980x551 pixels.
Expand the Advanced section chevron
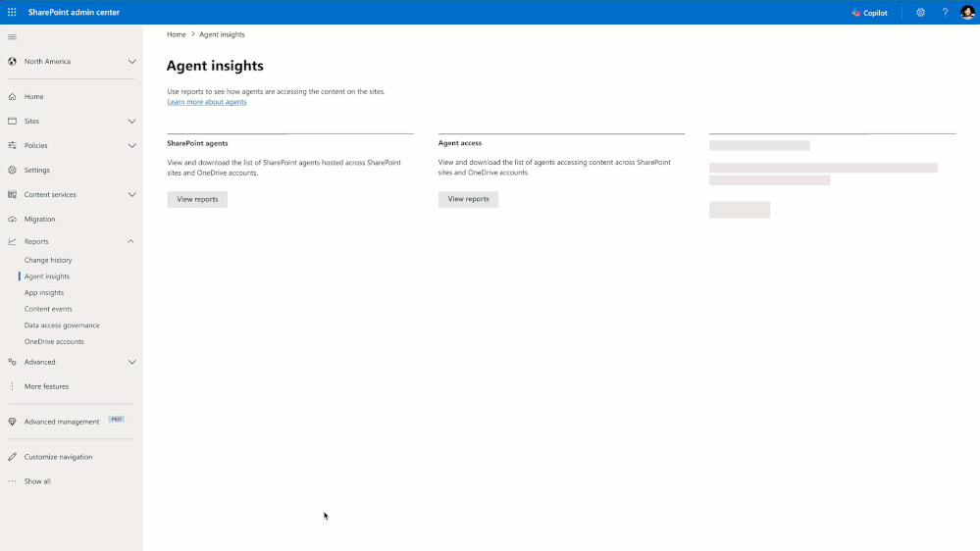click(131, 362)
